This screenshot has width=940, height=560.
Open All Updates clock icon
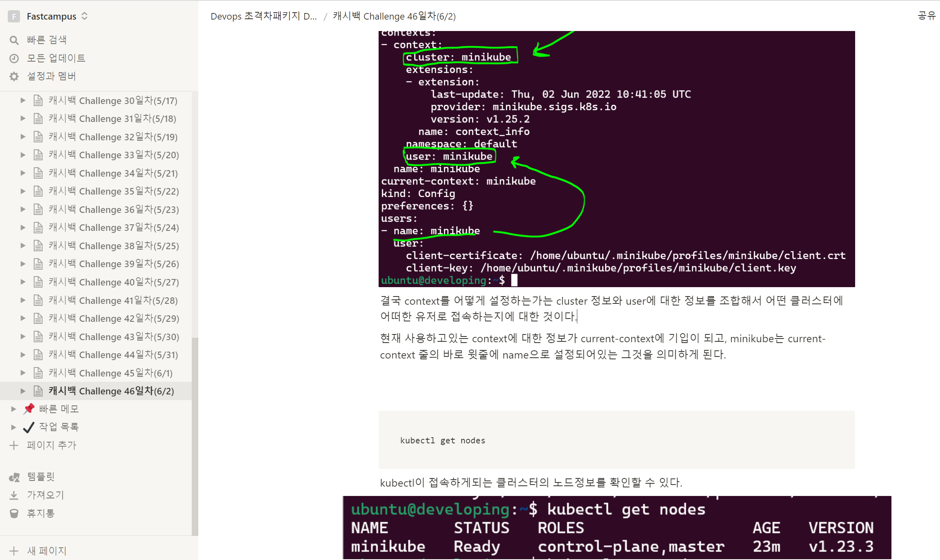[14, 58]
